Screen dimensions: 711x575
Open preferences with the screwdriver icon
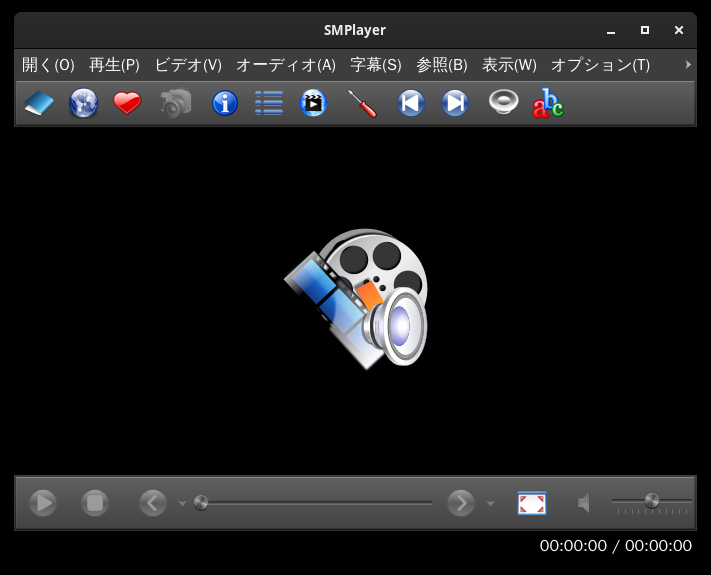[x=362, y=103]
